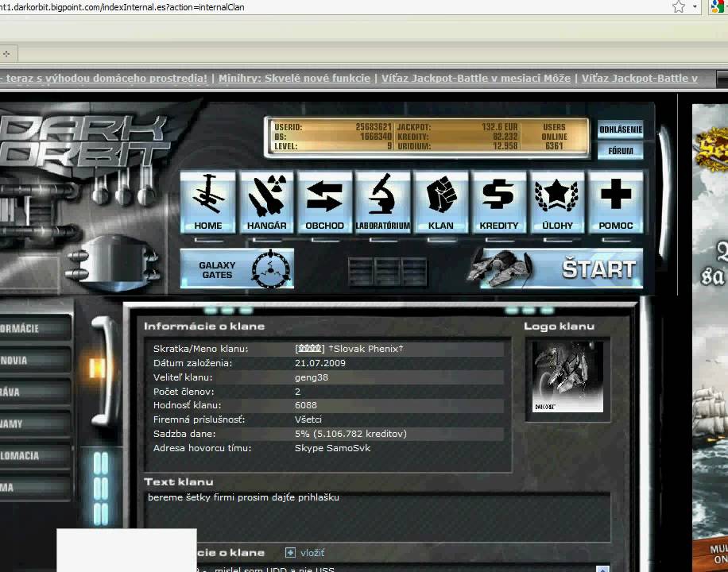Screen dimensions: 728x572
Task: Open ÚLOHY star badge section
Action: (557, 203)
